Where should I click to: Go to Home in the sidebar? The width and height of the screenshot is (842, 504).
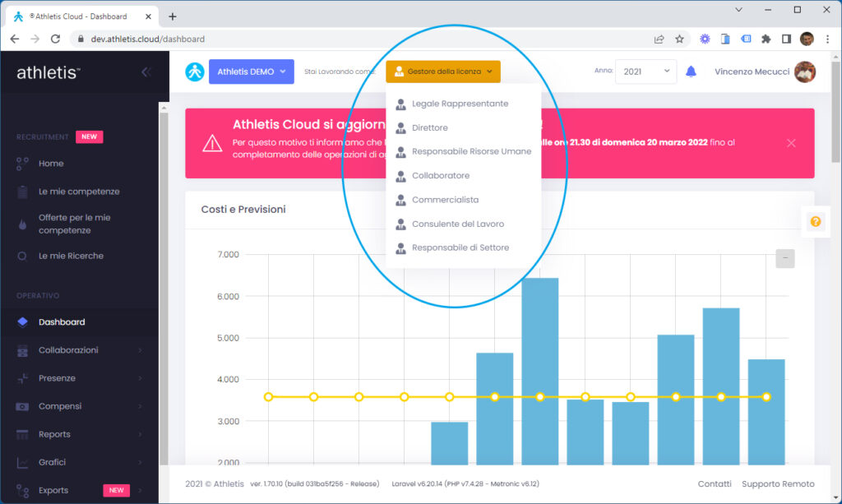[x=51, y=164]
